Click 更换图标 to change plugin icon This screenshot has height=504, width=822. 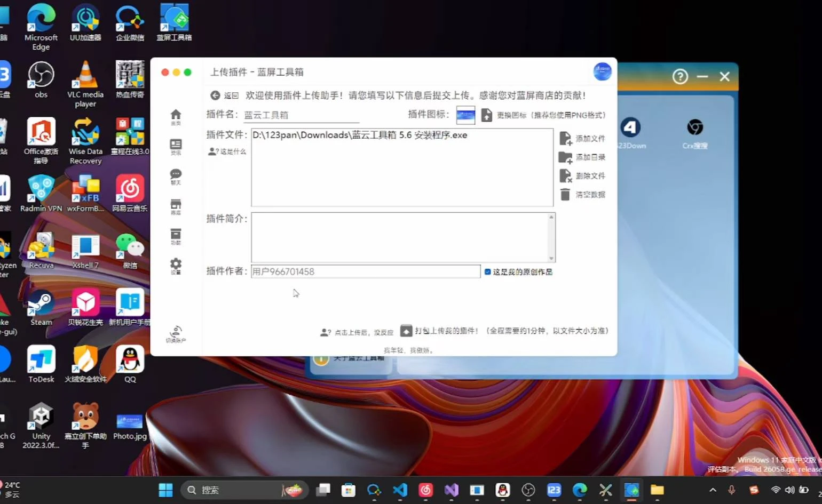[x=487, y=115]
